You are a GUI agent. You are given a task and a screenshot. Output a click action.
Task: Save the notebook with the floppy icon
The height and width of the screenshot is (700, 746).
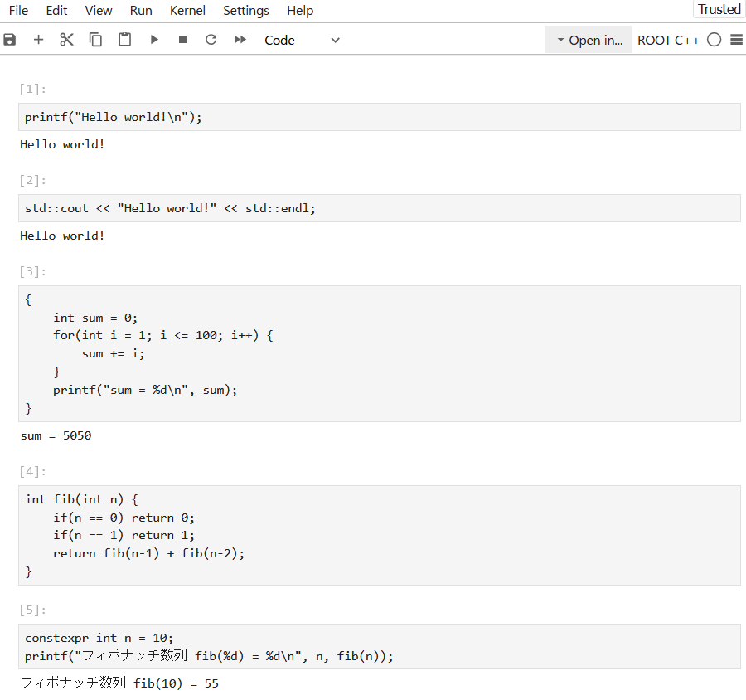click(9, 40)
